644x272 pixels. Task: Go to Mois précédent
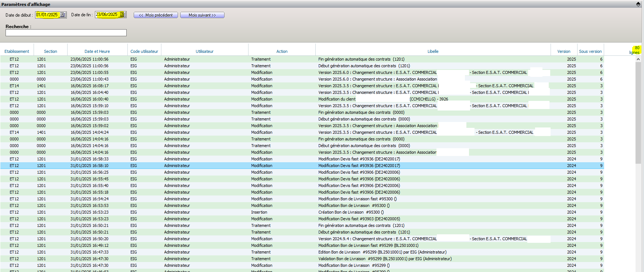point(156,15)
